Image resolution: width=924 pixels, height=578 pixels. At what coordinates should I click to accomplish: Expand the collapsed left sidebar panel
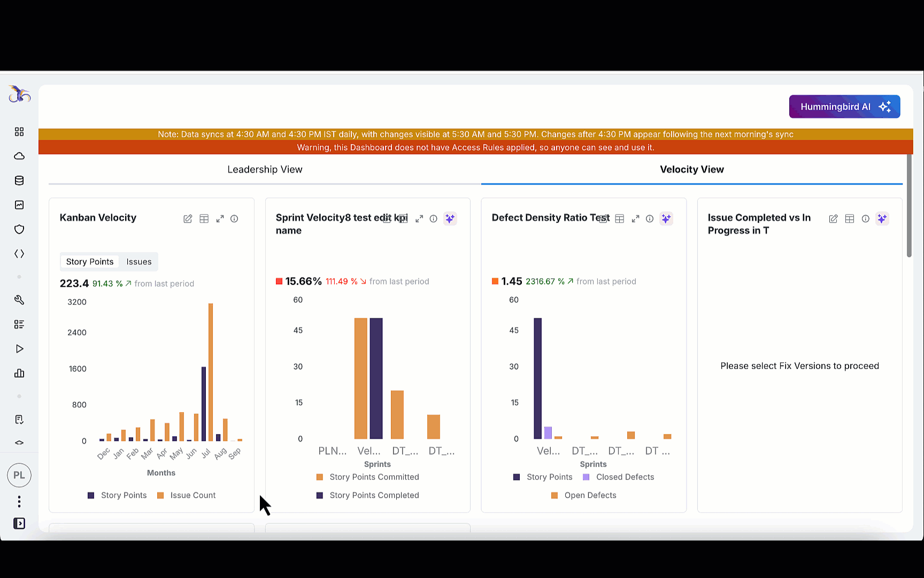[19, 523]
